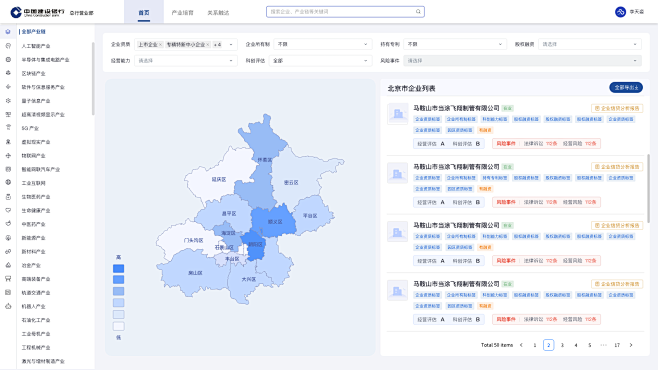Click the next page arrow
Screen dimensions: 658x370
(631, 345)
